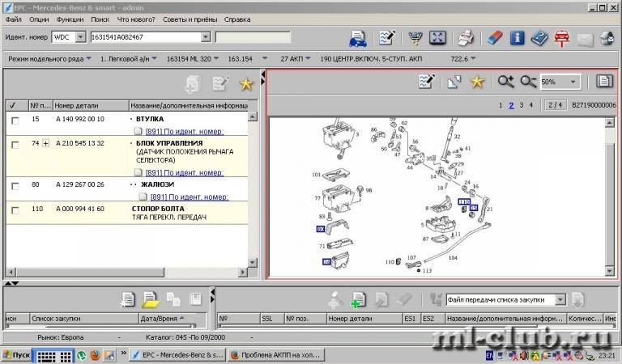Click the shopping cart icon in the toolbar
Viewport: 622px width, 364px height.
[416, 38]
